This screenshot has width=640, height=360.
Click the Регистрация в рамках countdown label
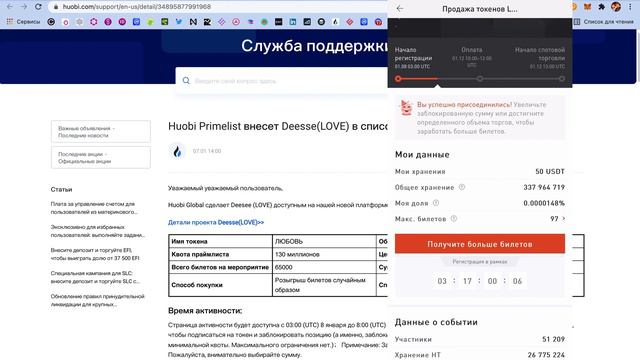click(480, 262)
